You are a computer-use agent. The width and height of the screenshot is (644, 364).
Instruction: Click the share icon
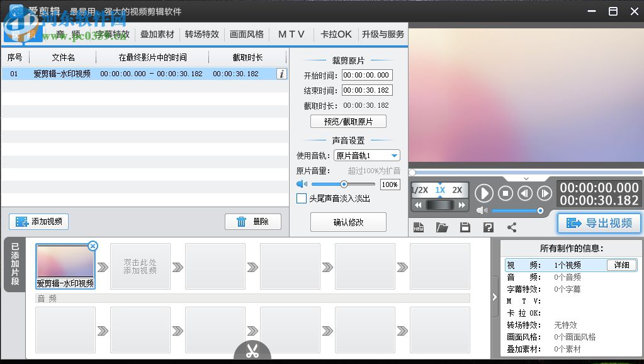point(511,227)
